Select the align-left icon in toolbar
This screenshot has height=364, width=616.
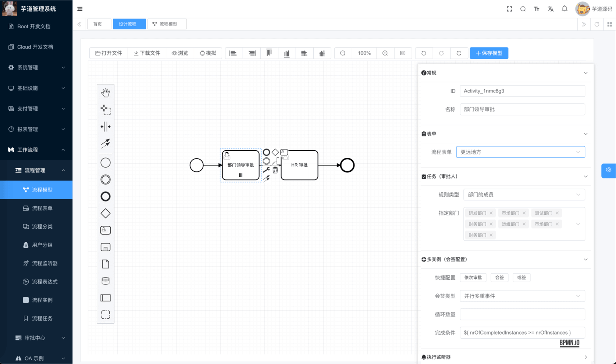coord(234,53)
